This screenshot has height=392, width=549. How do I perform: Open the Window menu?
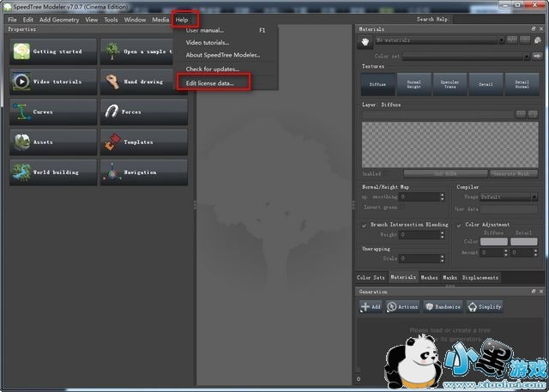click(x=135, y=20)
